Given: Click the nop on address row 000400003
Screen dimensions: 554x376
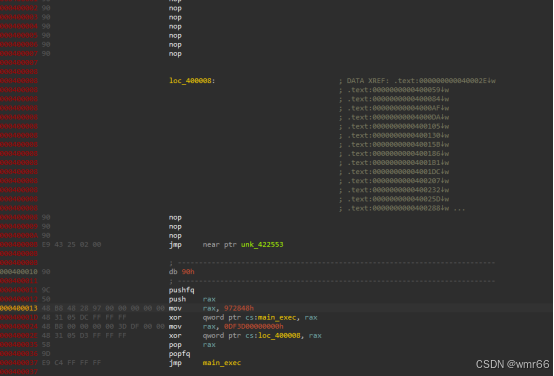Looking at the screenshot, I should (x=175, y=17).
